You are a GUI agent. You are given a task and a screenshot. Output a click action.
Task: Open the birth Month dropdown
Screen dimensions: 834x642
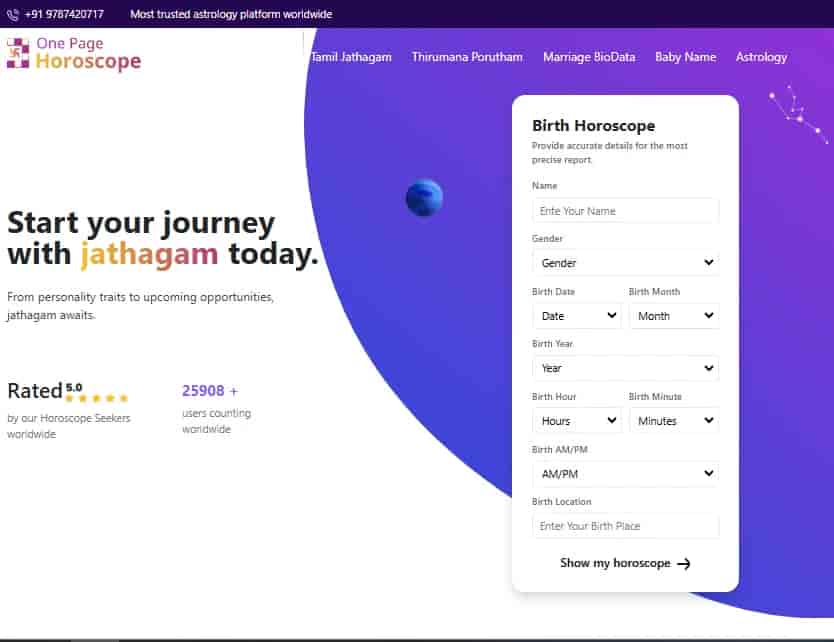pyautogui.click(x=673, y=316)
